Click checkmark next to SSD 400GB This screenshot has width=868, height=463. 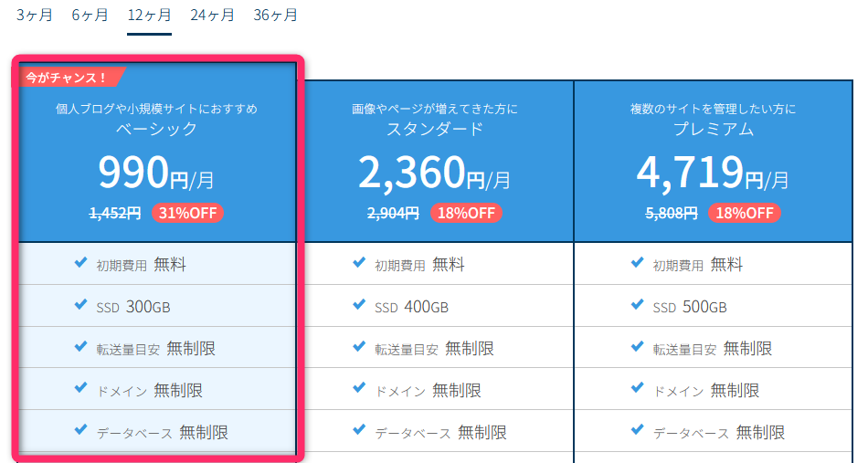(359, 306)
